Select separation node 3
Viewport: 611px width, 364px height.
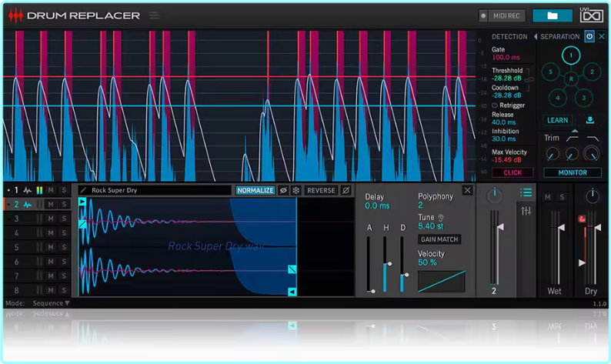(583, 98)
